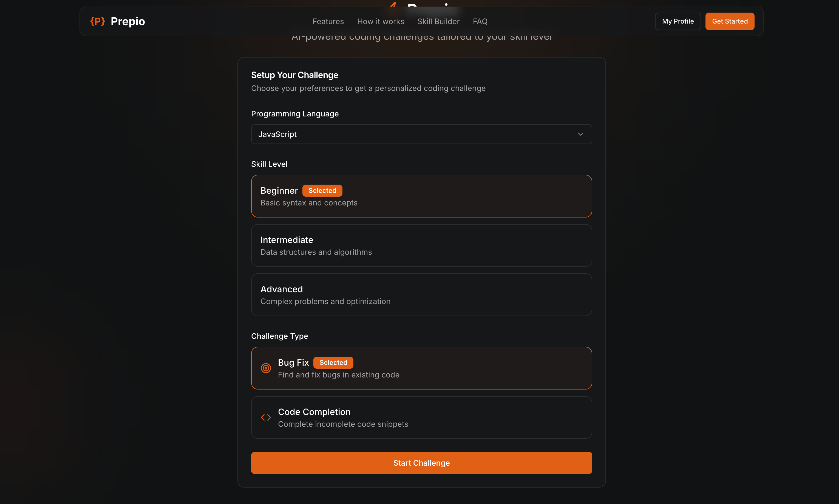The width and height of the screenshot is (839, 504).
Task: Open How it works nav link
Action: [380, 21]
